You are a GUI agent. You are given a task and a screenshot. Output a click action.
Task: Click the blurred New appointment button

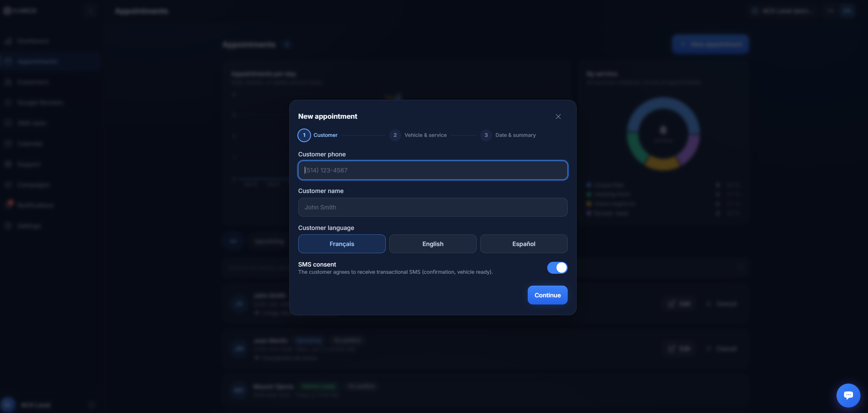[710, 44]
